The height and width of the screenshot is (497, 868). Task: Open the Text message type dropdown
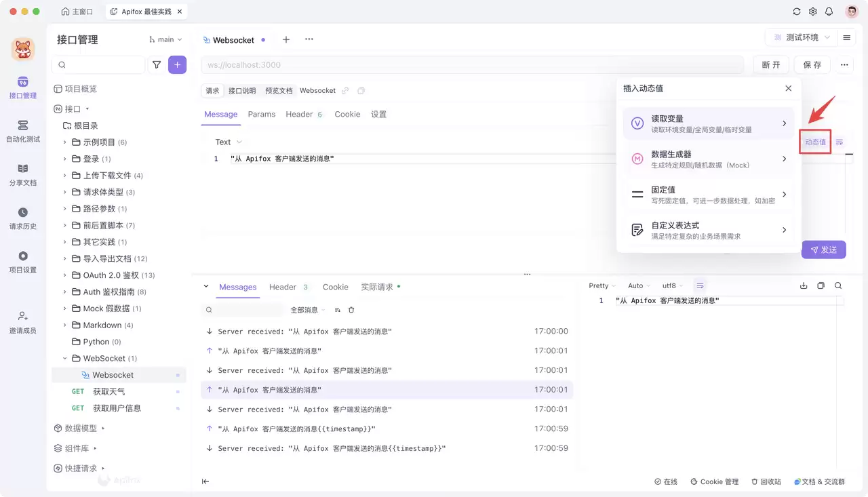click(x=229, y=142)
